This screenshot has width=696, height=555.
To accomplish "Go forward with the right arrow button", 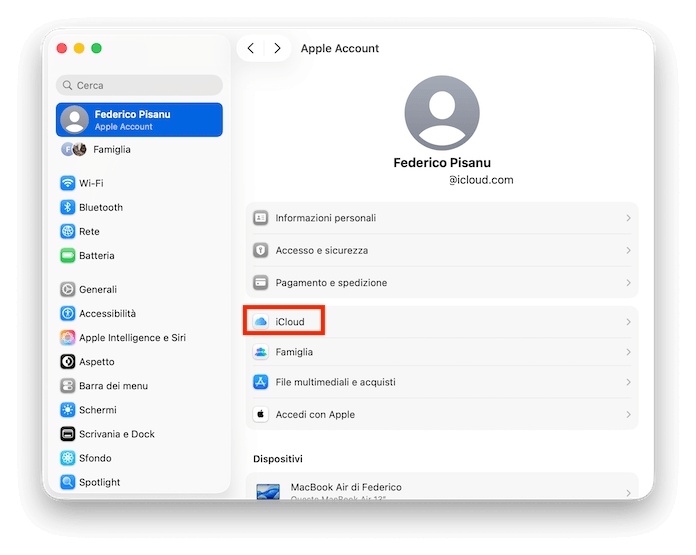I will (277, 48).
